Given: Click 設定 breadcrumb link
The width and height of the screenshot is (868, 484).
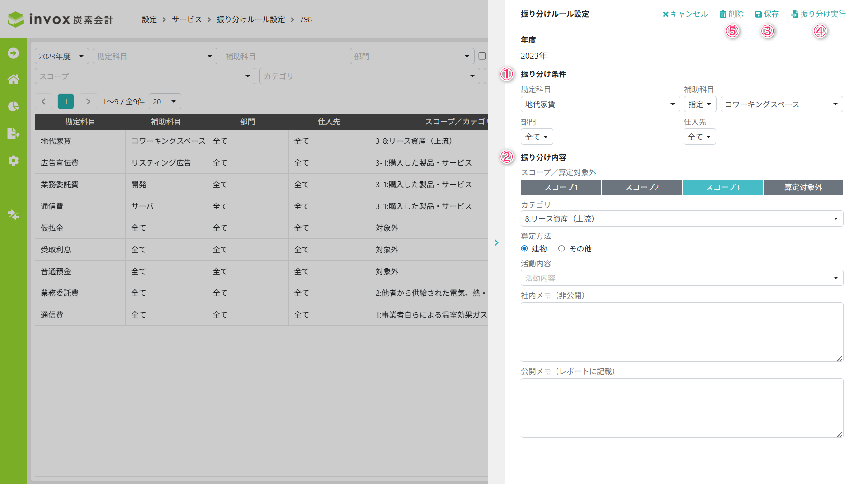Looking at the screenshot, I should pos(149,19).
